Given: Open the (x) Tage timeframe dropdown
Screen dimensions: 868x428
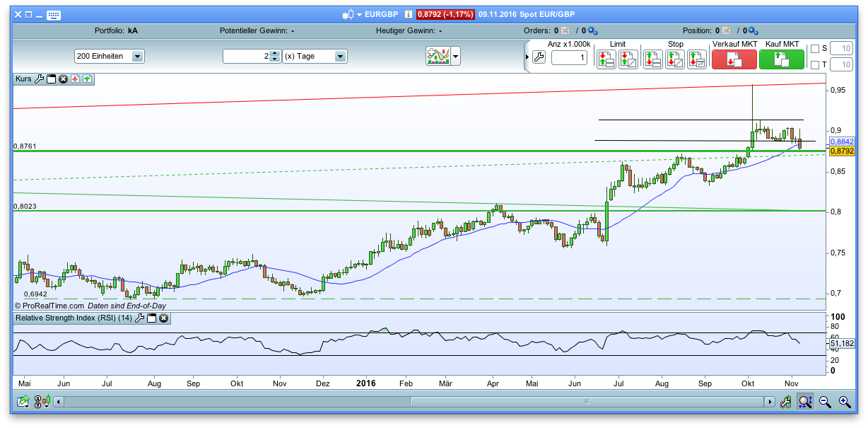Looking at the screenshot, I should (340, 57).
